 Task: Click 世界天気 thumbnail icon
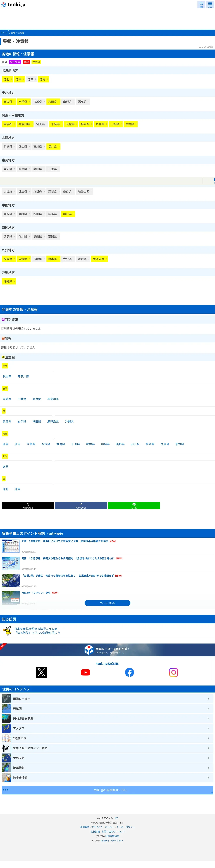pyautogui.click(x=6, y=758)
